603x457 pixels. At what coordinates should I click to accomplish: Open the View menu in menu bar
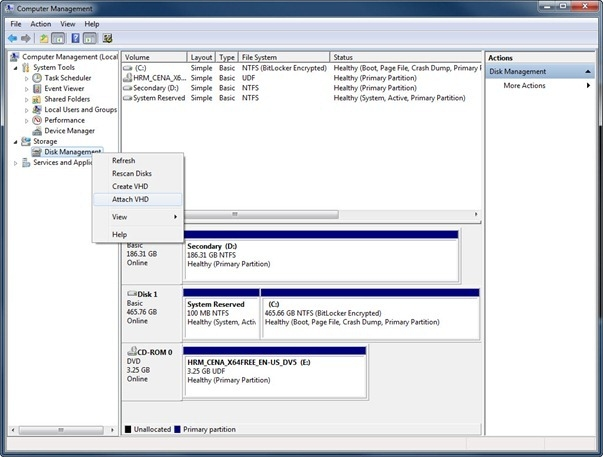click(68, 24)
